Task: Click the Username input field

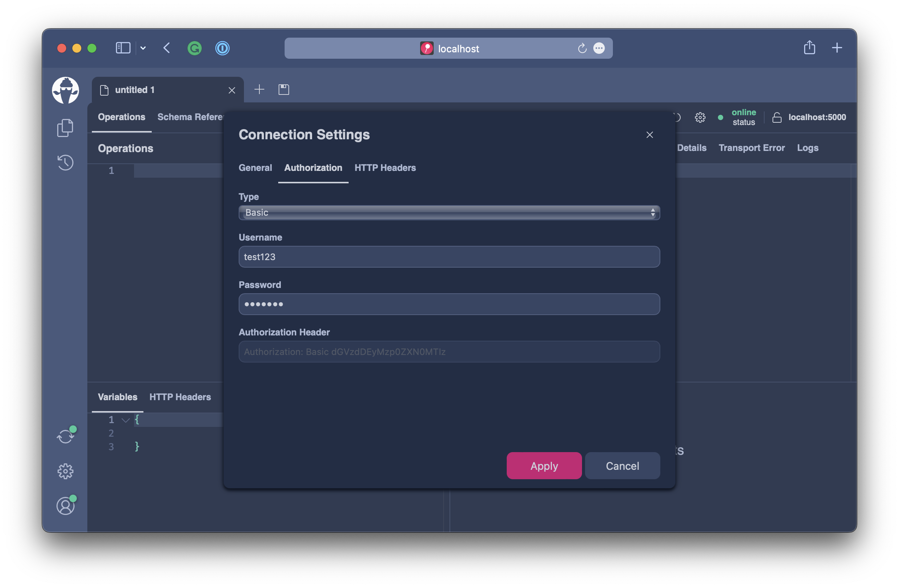Action: [449, 257]
